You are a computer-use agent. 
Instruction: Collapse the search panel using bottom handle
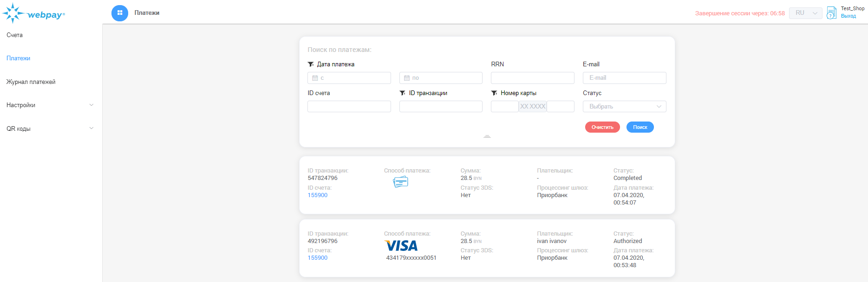pyautogui.click(x=487, y=136)
